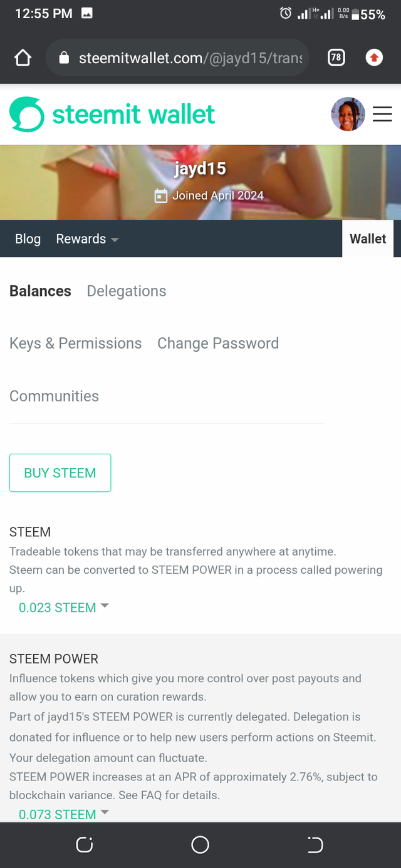The image size is (401, 868).
Task: Open the browser tab switcher showing 78
Action: click(336, 58)
